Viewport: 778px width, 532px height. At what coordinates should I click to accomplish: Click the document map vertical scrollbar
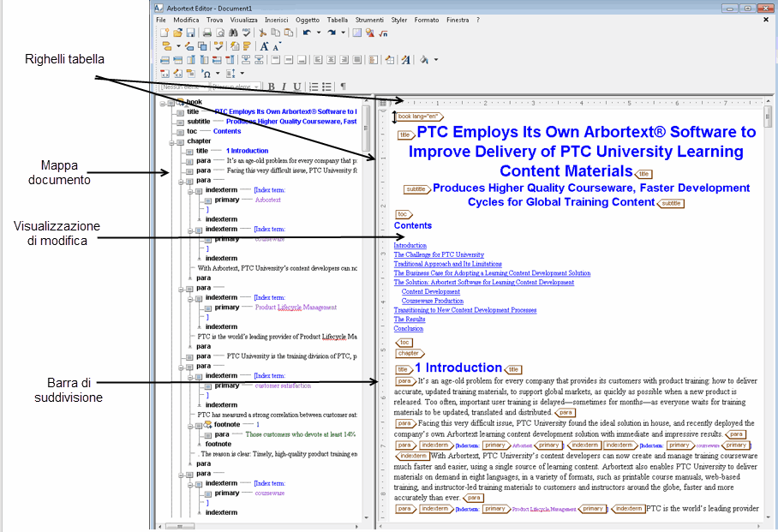point(367,309)
